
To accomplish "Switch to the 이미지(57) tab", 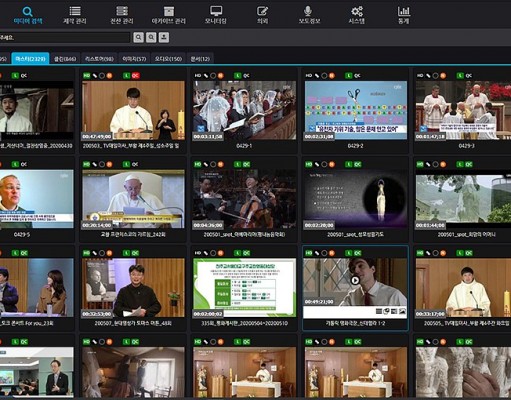I will [134, 59].
